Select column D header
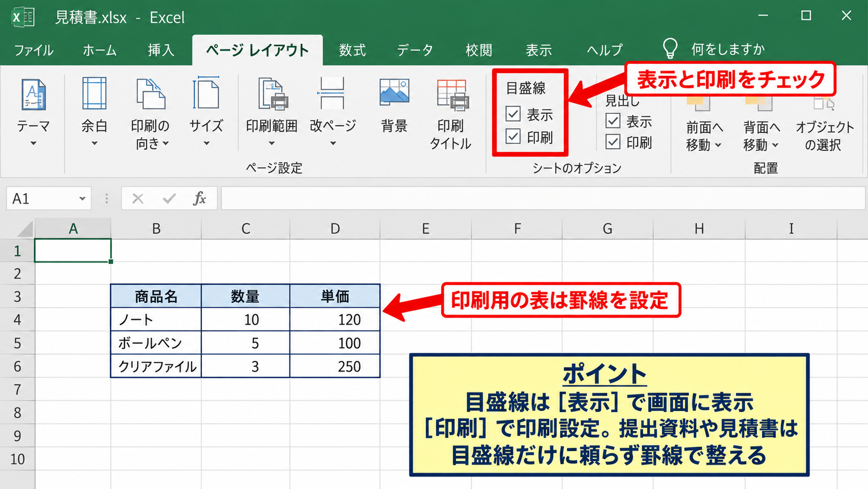This screenshot has height=489, width=868. point(335,229)
